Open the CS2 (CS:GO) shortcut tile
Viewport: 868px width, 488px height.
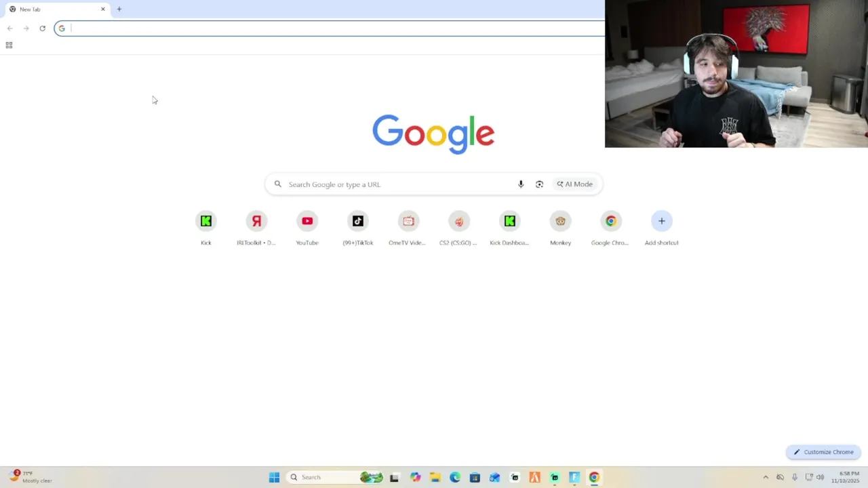pyautogui.click(x=459, y=229)
